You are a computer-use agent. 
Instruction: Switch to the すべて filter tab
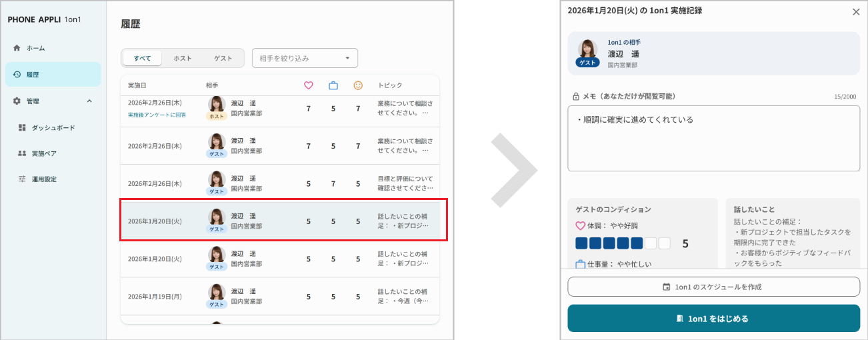pyautogui.click(x=142, y=59)
